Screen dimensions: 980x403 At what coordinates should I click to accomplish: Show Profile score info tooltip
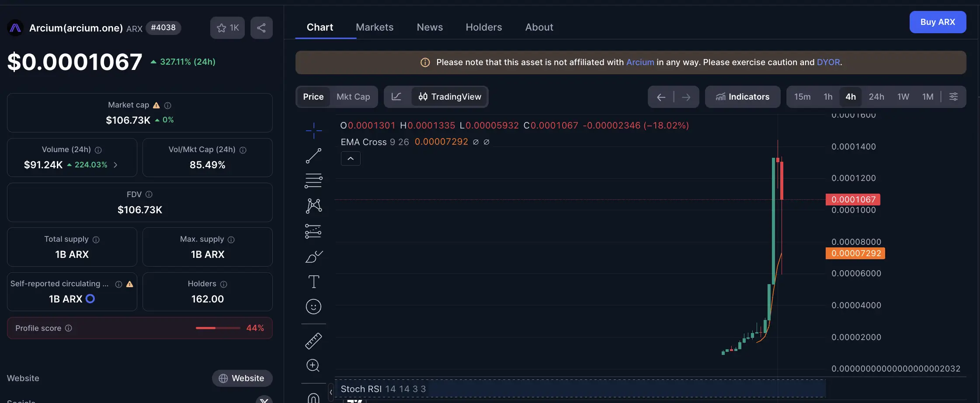coord(69,328)
